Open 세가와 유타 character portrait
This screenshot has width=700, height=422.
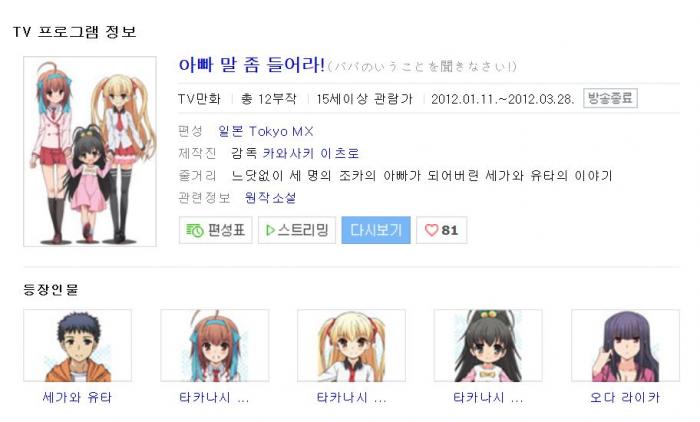point(78,346)
